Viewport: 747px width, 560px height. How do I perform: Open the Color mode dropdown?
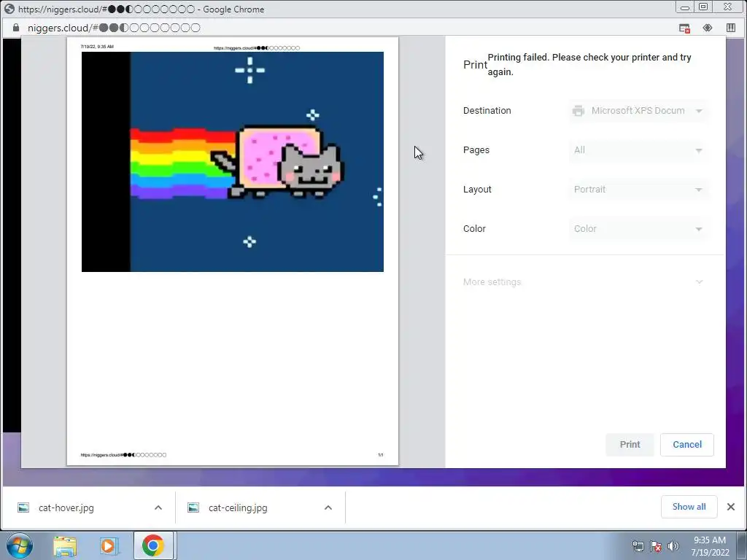point(638,229)
